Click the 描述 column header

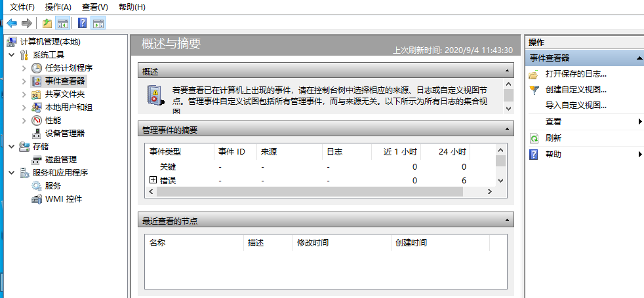(268, 243)
